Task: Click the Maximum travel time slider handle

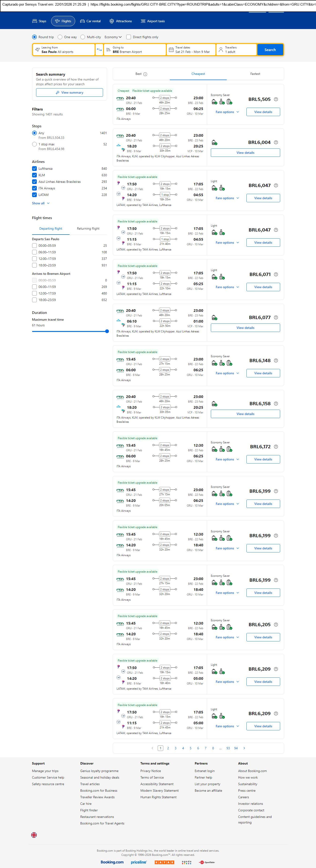Action: [107, 331]
